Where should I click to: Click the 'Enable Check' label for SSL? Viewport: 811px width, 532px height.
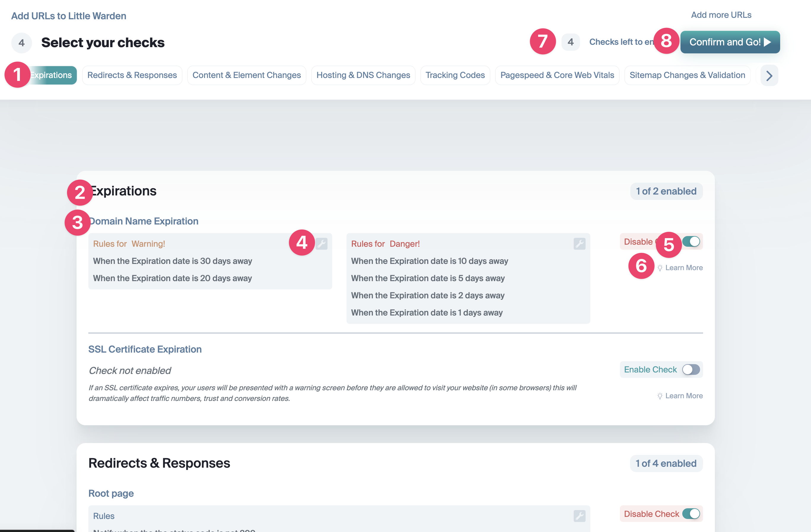pos(650,369)
